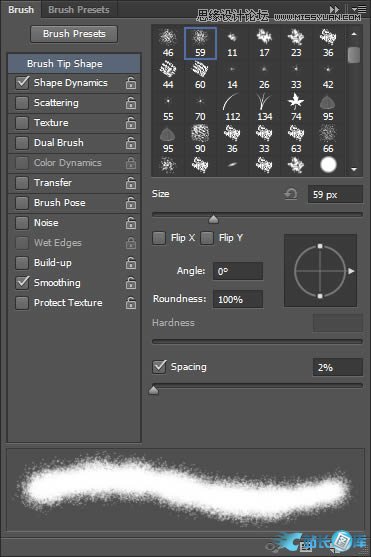Click the Size value field
Image resolution: width=371 pixels, height=557 pixels.
tap(335, 194)
